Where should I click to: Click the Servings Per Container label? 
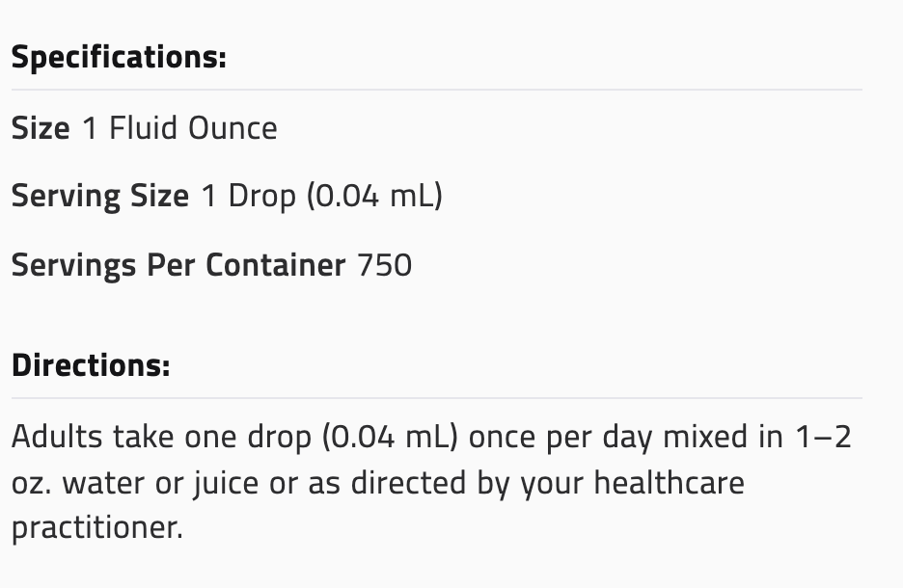tap(178, 264)
